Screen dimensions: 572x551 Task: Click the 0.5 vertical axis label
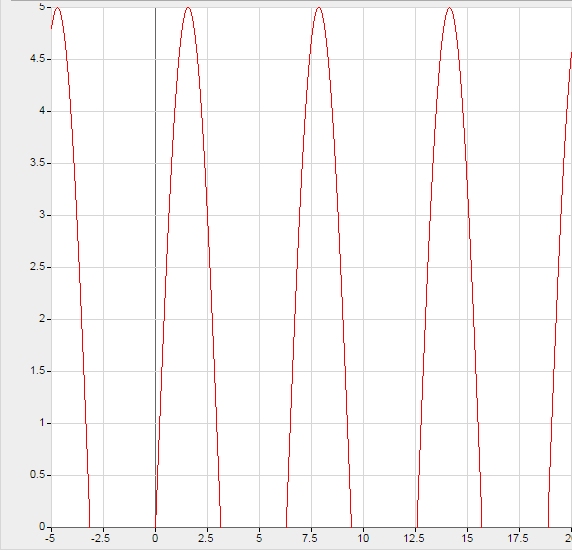37,475
